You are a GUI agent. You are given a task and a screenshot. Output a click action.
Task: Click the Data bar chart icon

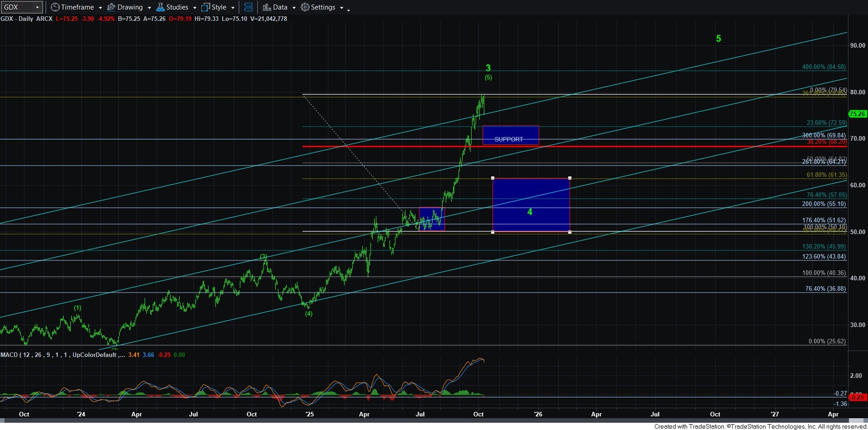tap(267, 7)
